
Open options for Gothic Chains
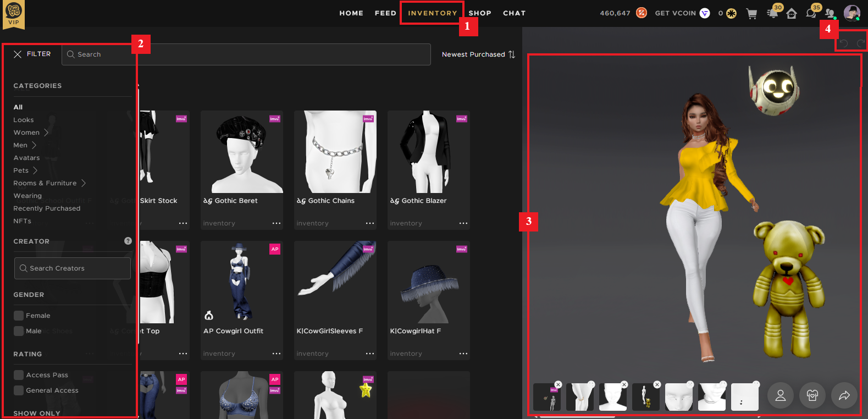370,223
